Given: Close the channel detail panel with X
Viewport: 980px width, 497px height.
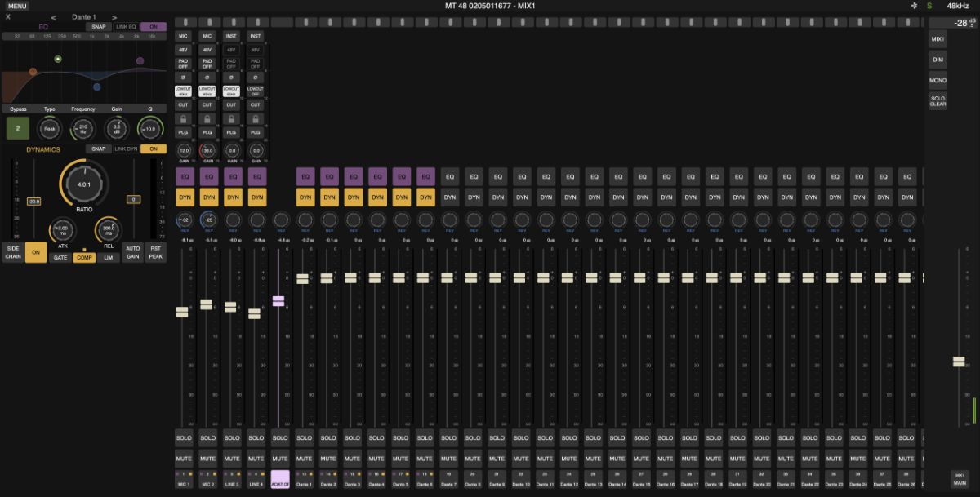Looking at the screenshot, I should pyautogui.click(x=8, y=16).
